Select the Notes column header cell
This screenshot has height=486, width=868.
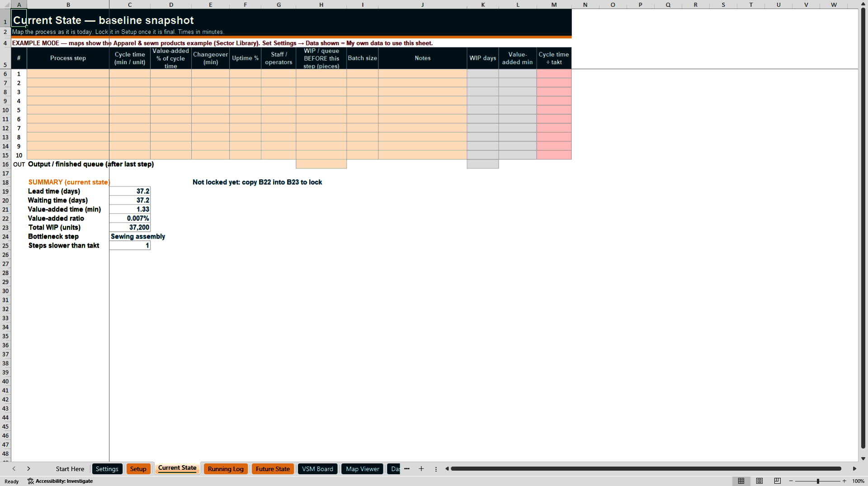pos(423,58)
